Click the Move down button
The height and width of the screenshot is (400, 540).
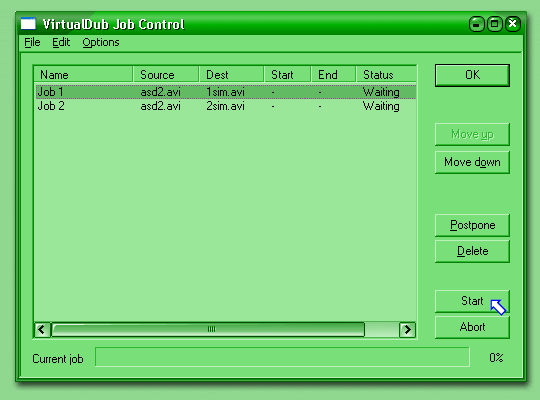click(x=472, y=162)
